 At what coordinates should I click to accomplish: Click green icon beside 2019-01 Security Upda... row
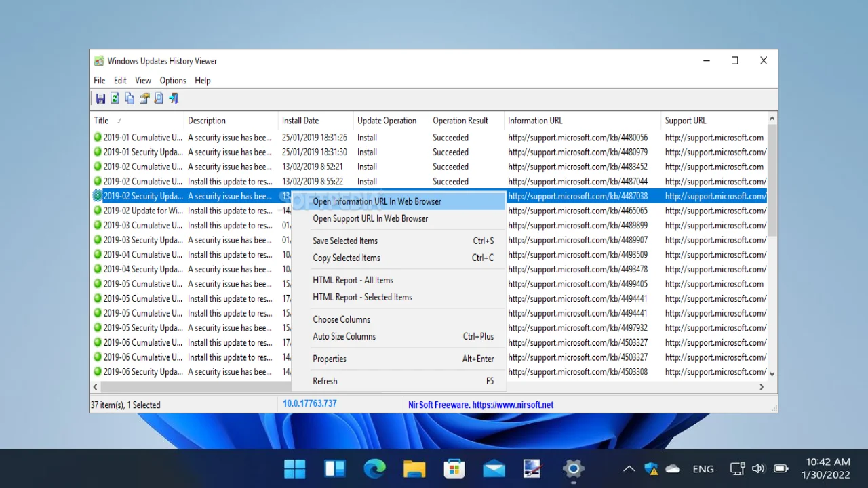coord(98,152)
